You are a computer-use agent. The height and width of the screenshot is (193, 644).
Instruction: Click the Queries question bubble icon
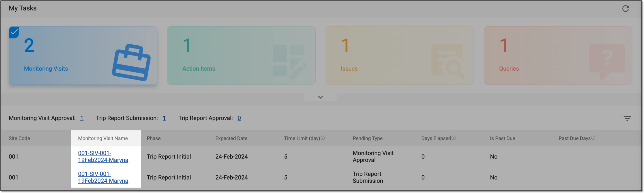607,61
